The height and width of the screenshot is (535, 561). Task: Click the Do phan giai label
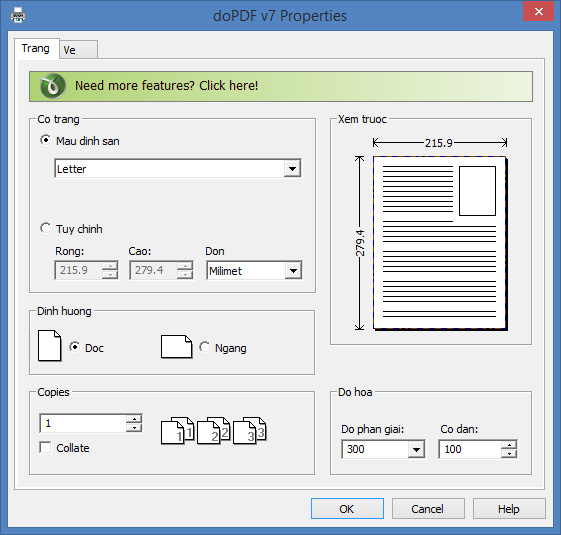(x=372, y=429)
